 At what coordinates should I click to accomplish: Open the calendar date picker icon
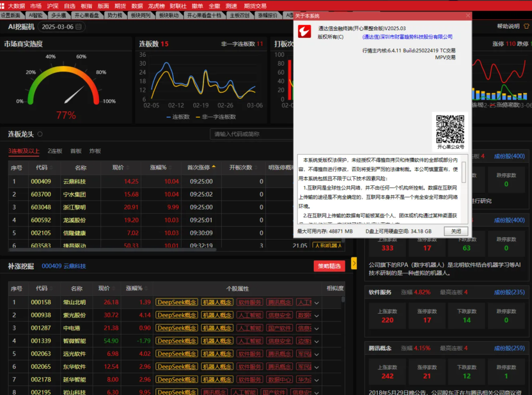coord(78,27)
